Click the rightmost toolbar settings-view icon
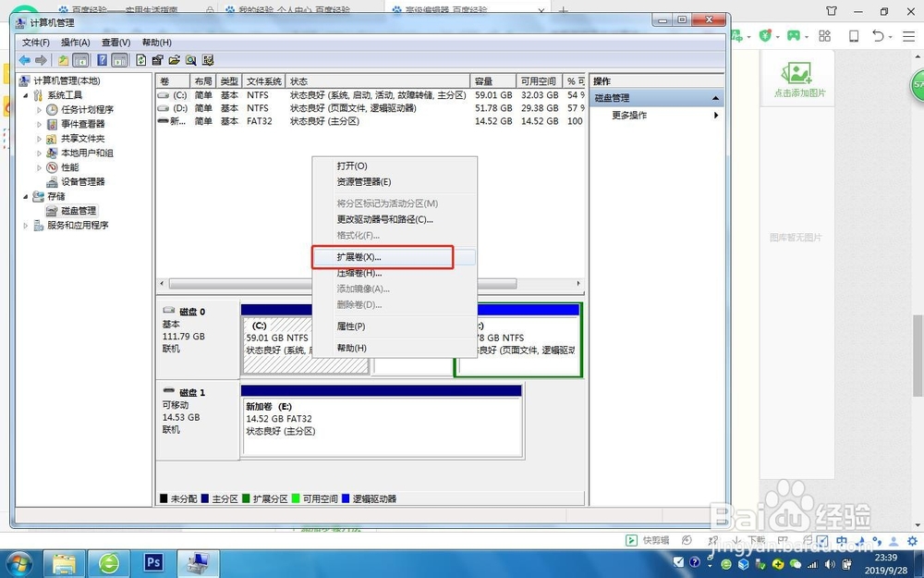This screenshot has width=924, height=578. click(207, 60)
